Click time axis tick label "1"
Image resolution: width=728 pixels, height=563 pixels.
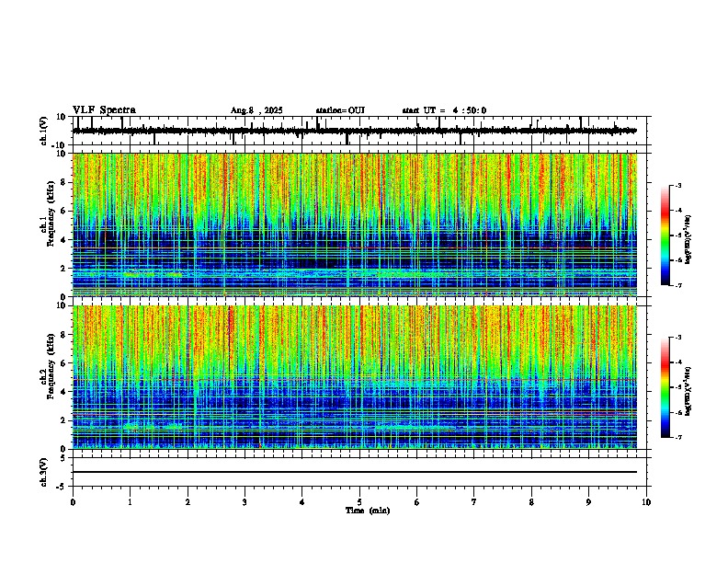coord(130,502)
